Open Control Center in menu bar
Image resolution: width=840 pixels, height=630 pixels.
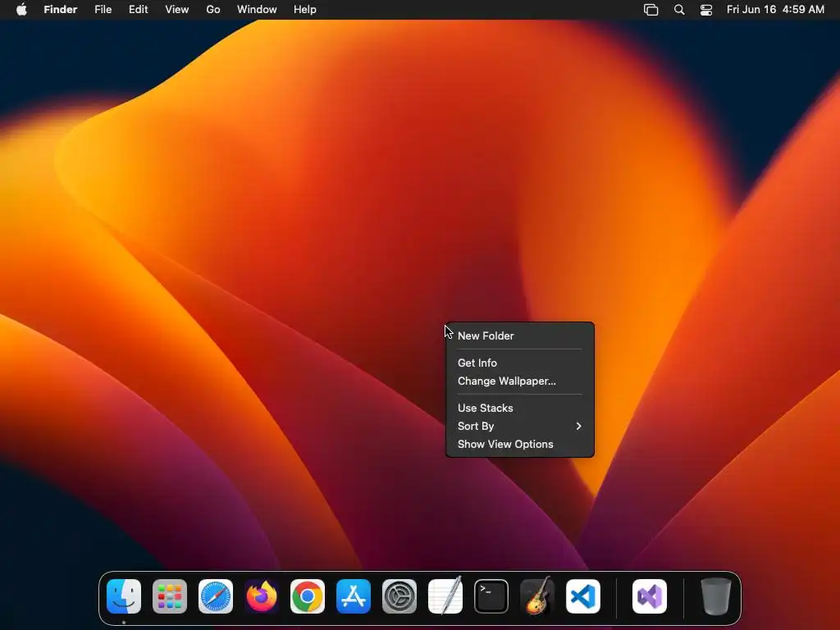click(706, 10)
